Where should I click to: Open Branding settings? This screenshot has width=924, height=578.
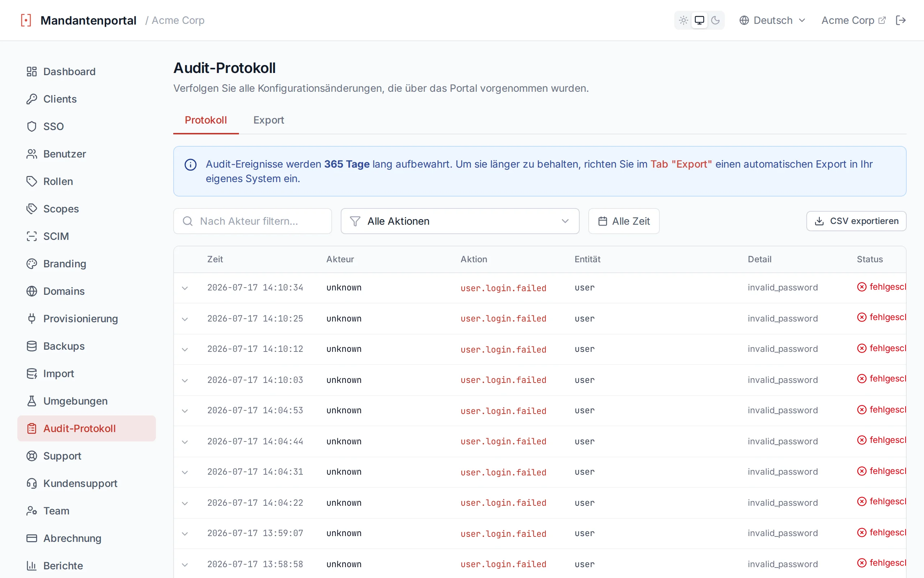tap(87, 264)
